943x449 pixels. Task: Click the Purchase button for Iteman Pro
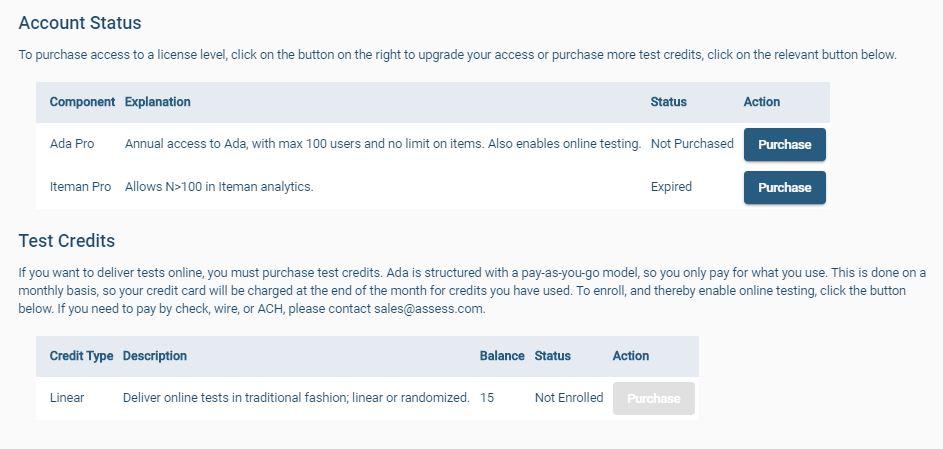tap(784, 187)
